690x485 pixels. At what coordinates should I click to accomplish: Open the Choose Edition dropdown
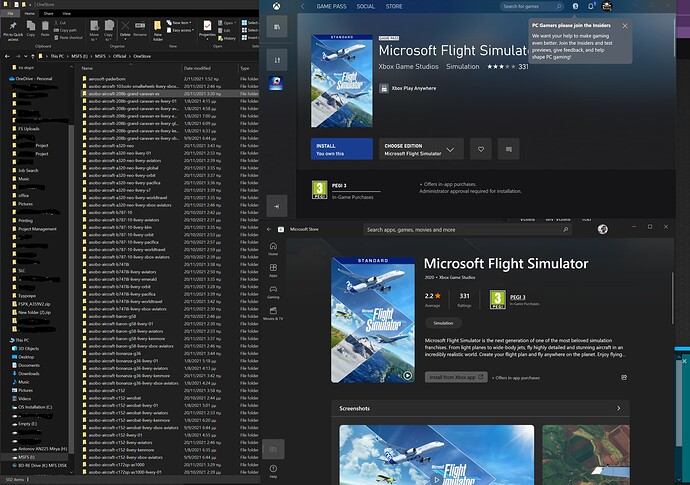pyautogui.click(x=421, y=149)
